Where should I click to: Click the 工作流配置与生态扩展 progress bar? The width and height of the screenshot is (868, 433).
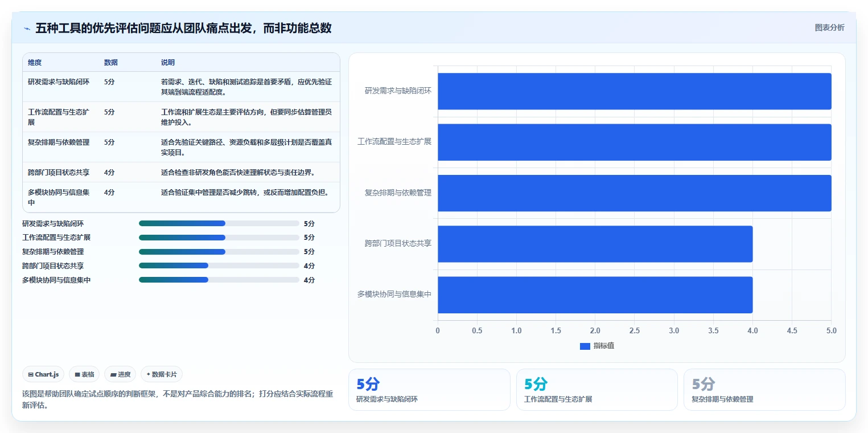[219, 238]
